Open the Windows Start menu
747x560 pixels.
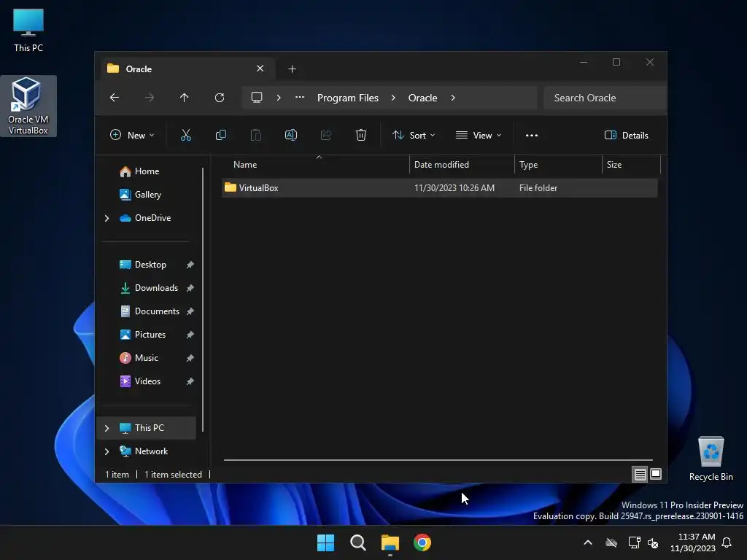pos(326,542)
